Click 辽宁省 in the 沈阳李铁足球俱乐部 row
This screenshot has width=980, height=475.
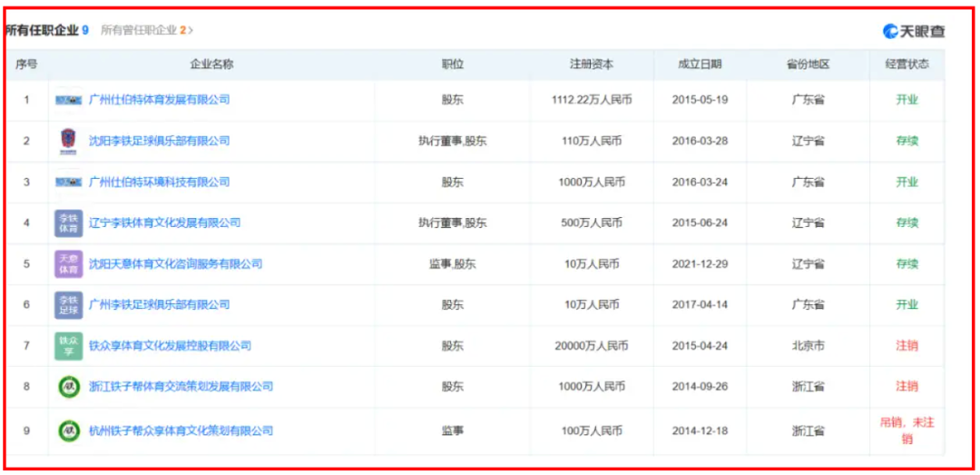click(808, 141)
